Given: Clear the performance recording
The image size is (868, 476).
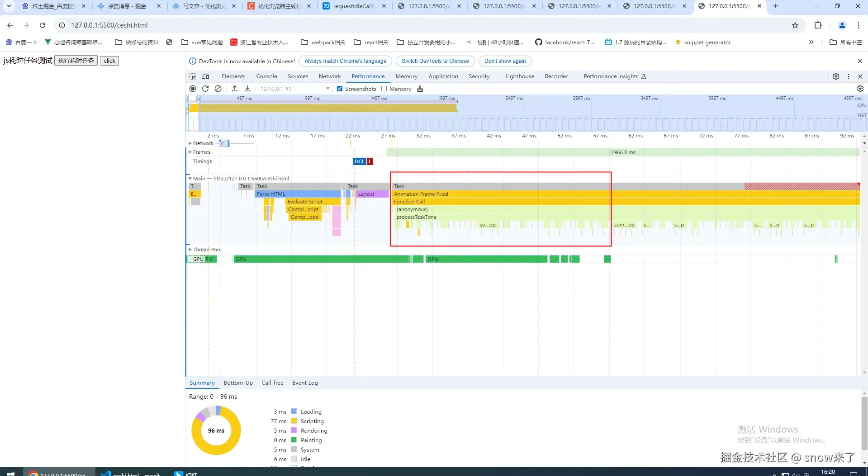Looking at the screenshot, I should point(218,89).
